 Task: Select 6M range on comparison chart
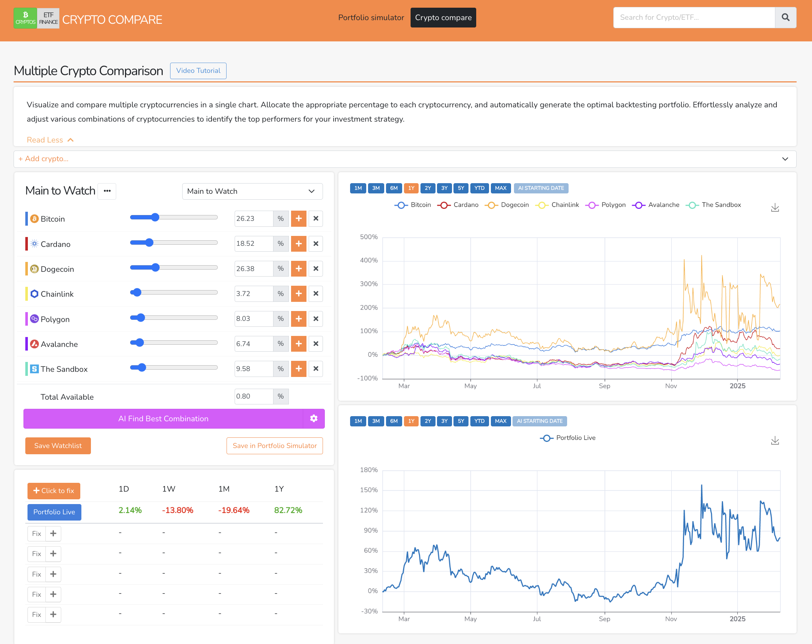pyautogui.click(x=394, y=188)
